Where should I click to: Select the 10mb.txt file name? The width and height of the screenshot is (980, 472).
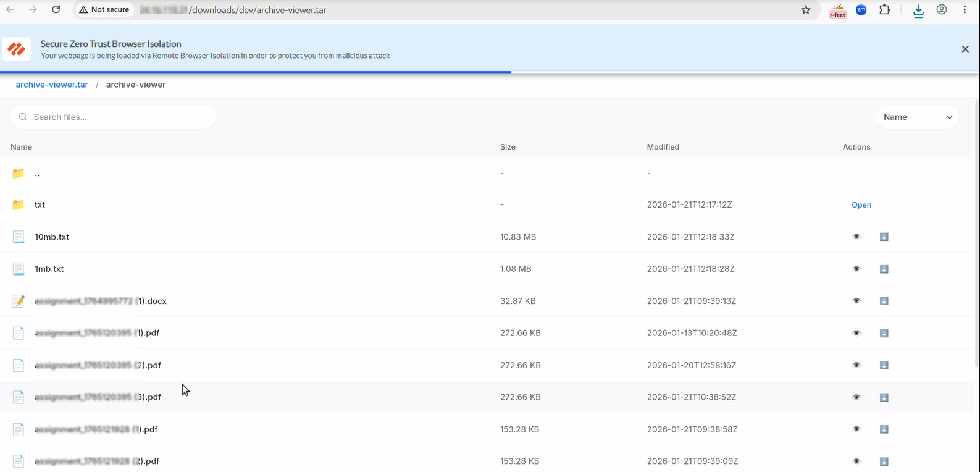[x=52, y=237]
